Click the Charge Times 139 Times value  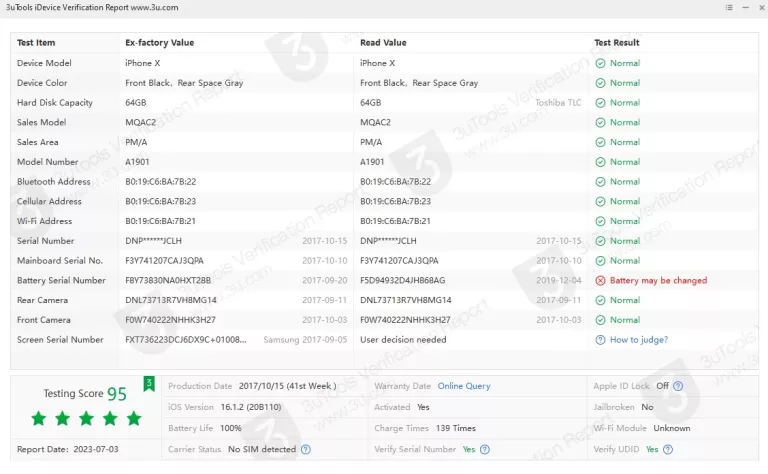pyautogui.click(x=456, y=428)
